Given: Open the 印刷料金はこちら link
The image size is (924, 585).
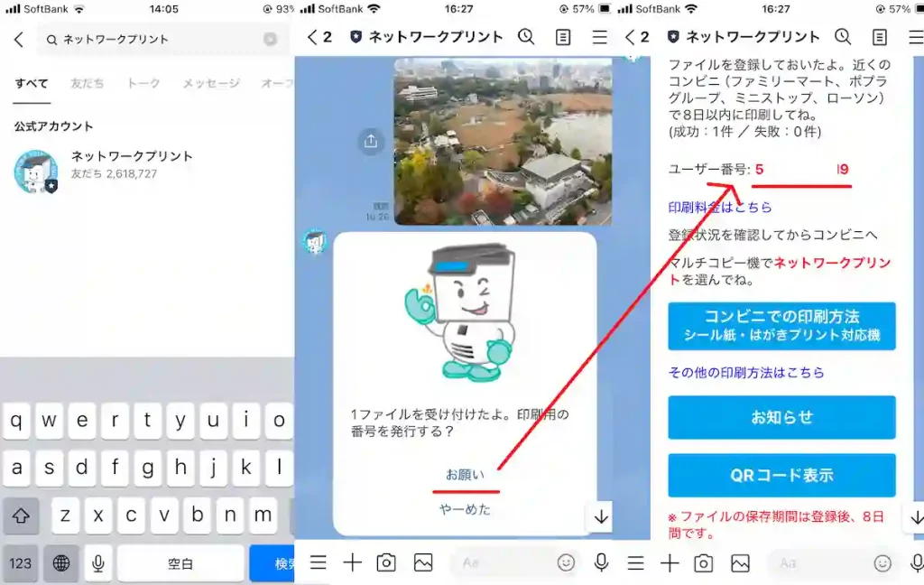Looking at the screenshot, I should click(x=718, y=207).
